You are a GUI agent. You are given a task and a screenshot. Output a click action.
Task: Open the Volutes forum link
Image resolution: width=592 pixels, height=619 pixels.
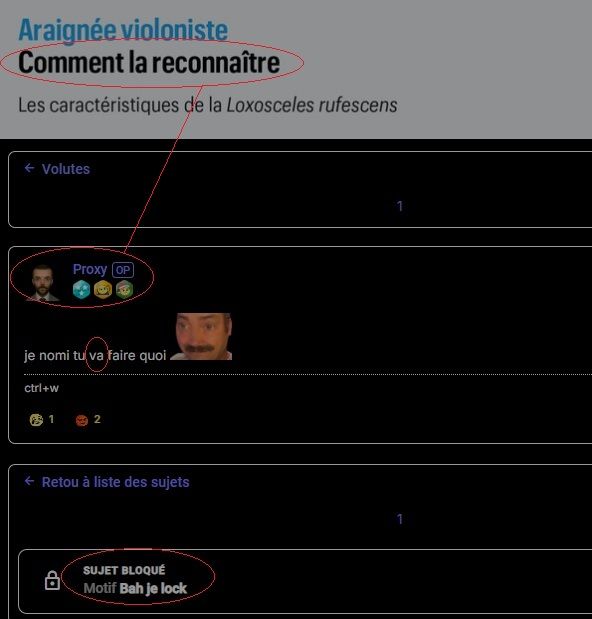pos(66,169)
